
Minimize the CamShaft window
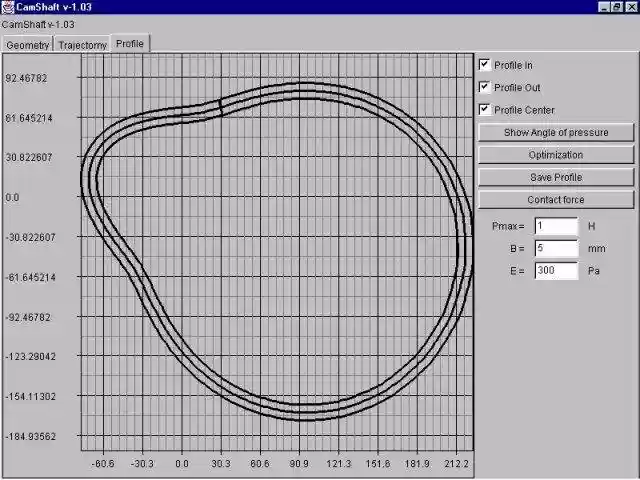(x=604, y=7)
